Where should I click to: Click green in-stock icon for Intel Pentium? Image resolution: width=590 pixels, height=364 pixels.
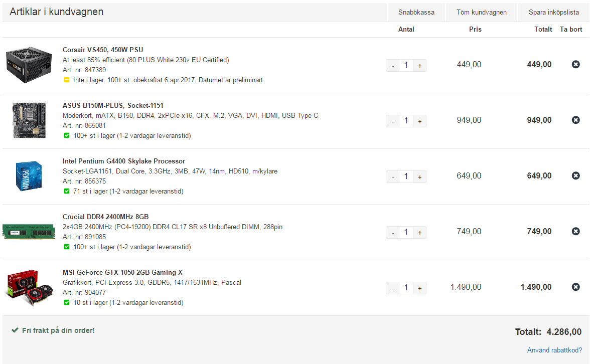pyautogui.click(x=67, y=191)
